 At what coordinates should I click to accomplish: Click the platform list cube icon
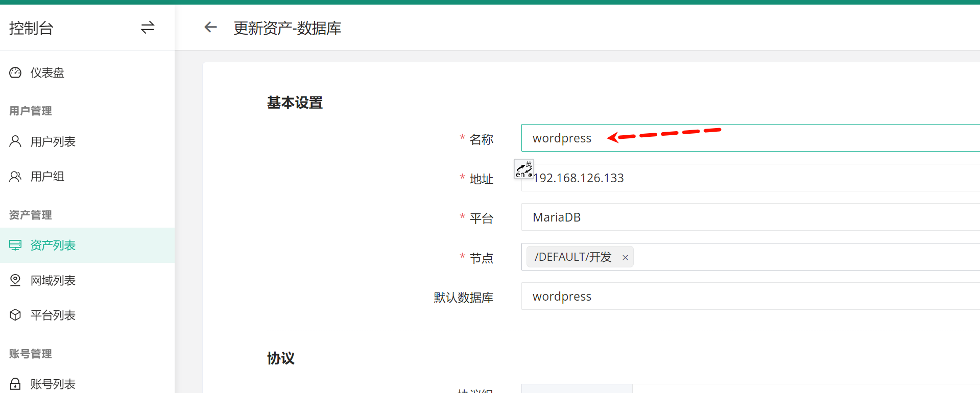point(15,315)
